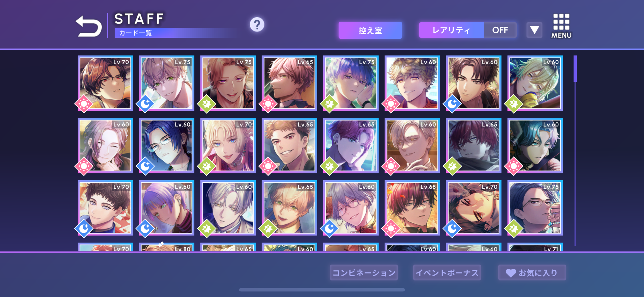Toggle the イベントボーナス filter
The width and height of the screenshot is (644, 297).
(x=447, y=272)
